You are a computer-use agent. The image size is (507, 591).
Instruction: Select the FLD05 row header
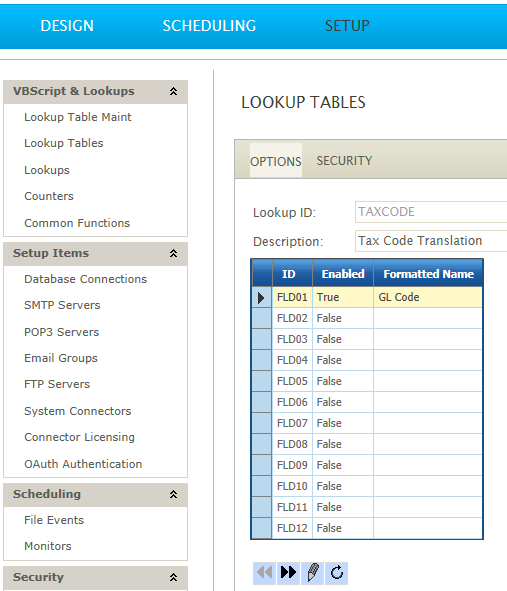(x=261, y=381)
